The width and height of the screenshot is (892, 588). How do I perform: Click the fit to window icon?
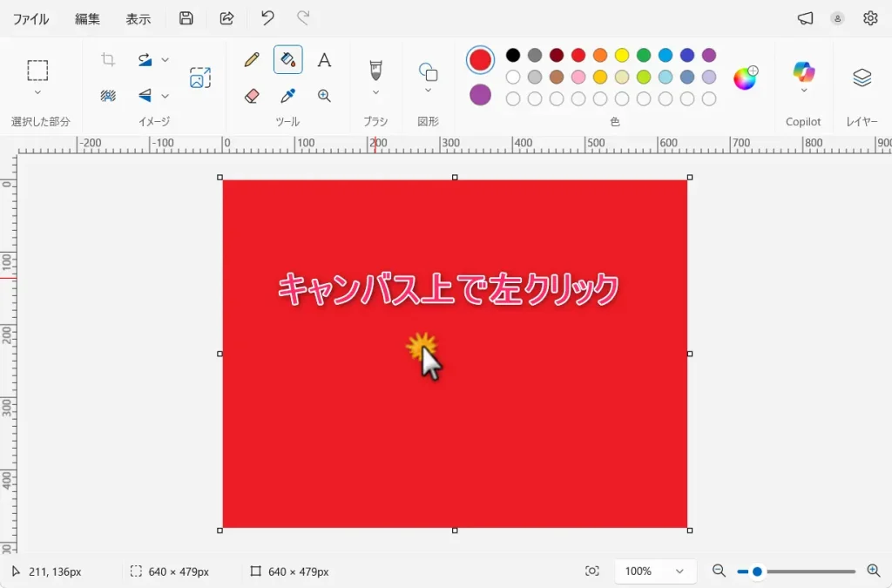tap(592, 571)
